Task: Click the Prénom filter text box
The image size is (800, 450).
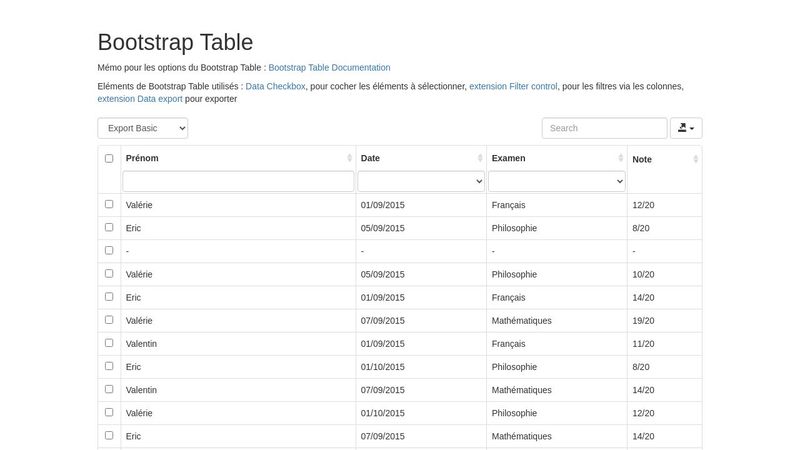Action: pos(238,181)
